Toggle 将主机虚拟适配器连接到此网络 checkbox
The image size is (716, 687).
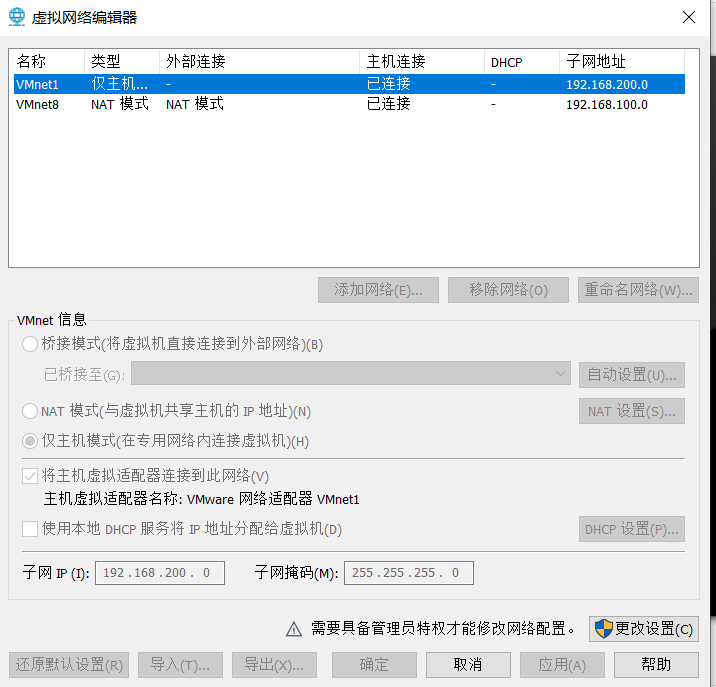[x=30, y=476]
